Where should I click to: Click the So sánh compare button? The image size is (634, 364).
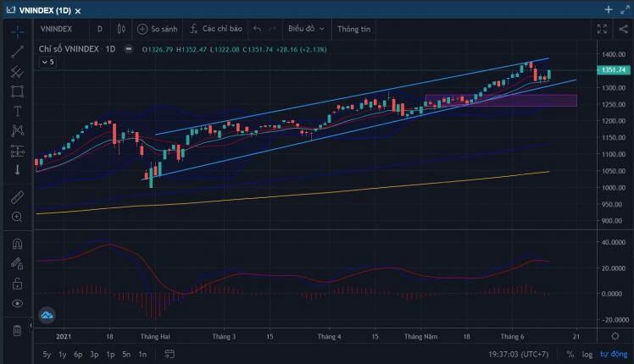158,29
